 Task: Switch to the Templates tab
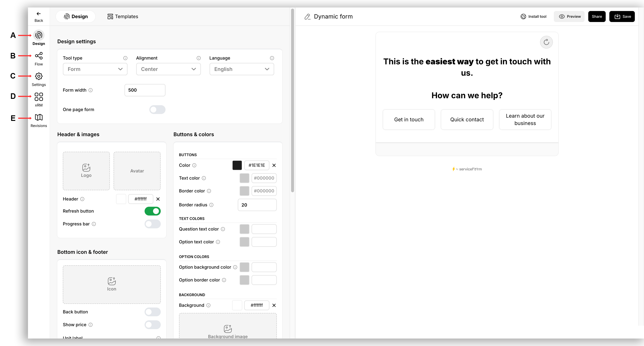[122, 16]
